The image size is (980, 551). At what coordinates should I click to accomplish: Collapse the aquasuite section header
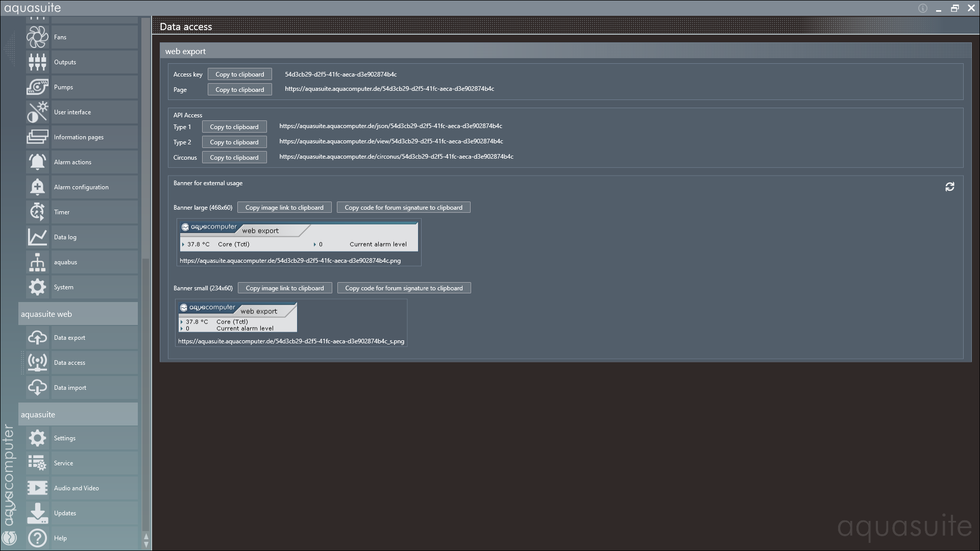[78, 414]
